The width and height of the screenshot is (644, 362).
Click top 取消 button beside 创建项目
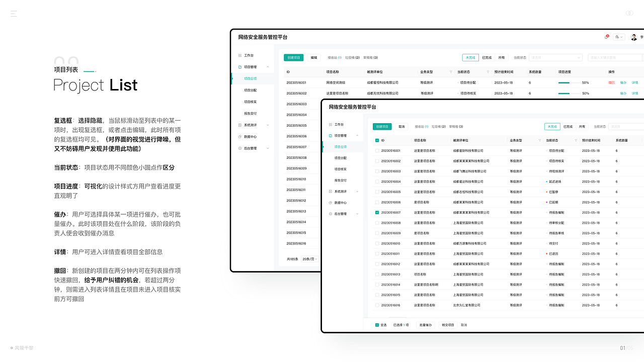coord(401,127)
